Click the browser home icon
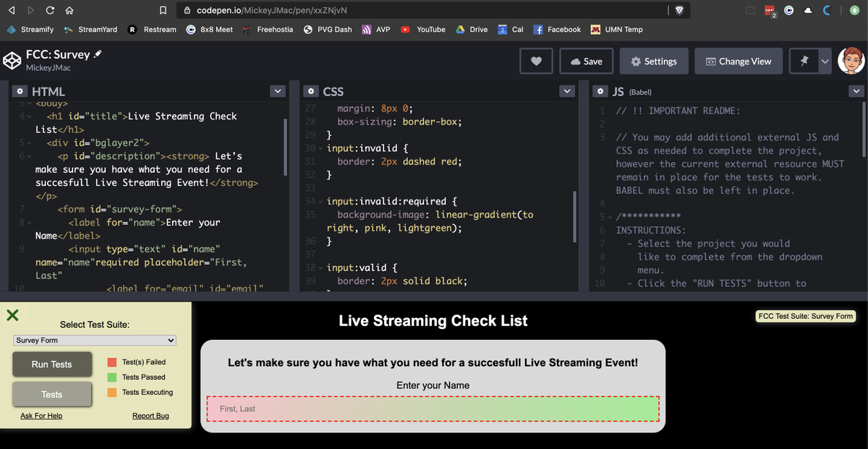This screenshot has height=449, width=868. (x=70, y=11)
